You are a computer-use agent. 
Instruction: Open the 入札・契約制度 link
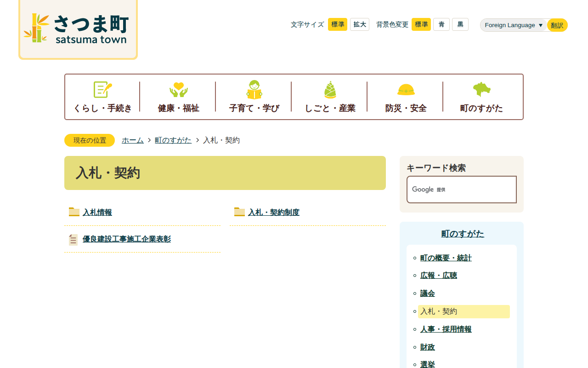point(274,213)
